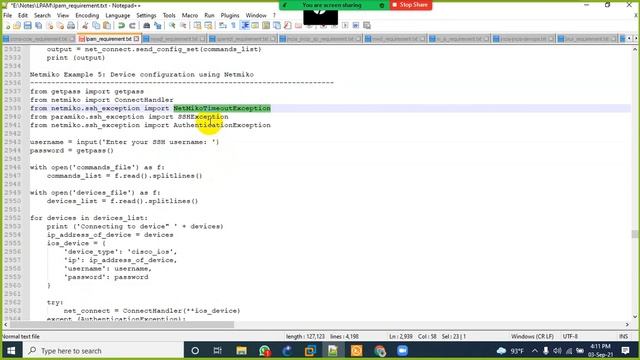Print the document via the Print icon
The height and width of the screenshot is (360, 640).
[71, 26]
